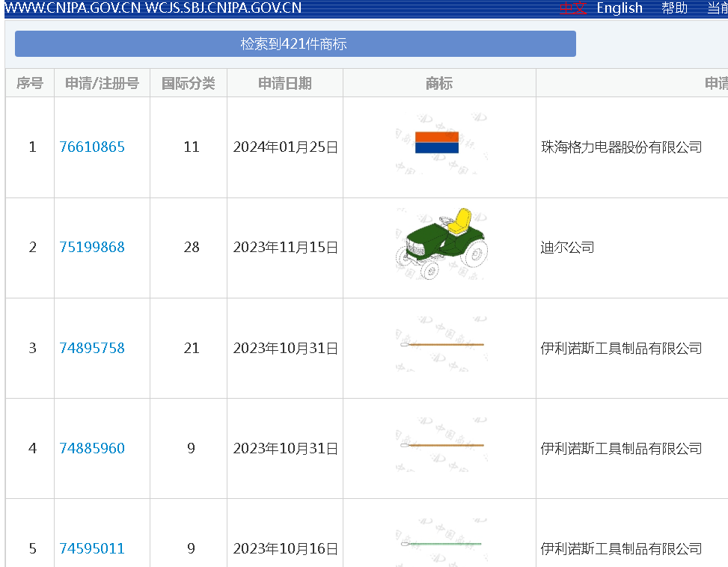This screenshot has height=567, width=728.
Task: Click serial number 3
Action: pyautogui.click(x=32, y=348)
